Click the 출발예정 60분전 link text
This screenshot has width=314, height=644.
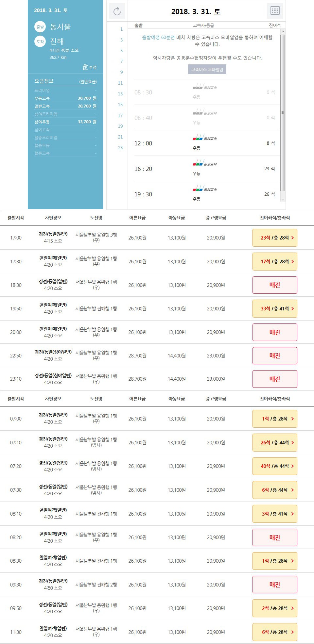click(x=158, y=38)
